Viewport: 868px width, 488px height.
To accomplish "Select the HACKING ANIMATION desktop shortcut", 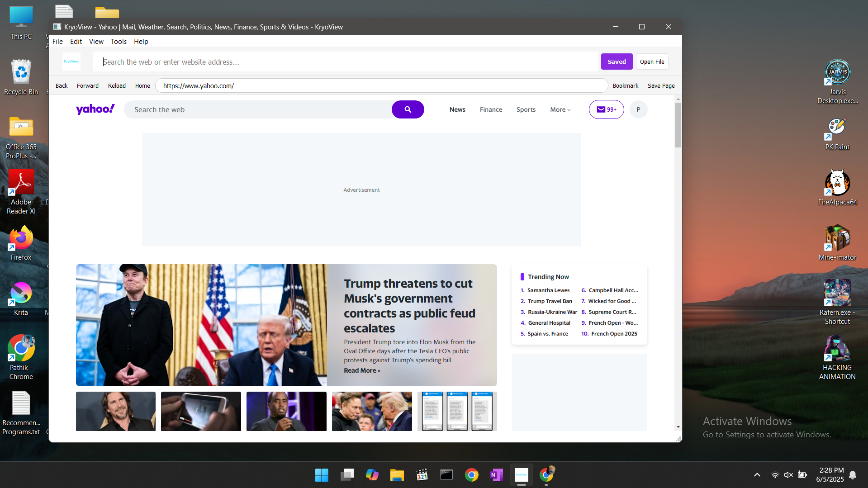I will click(837, 357).
